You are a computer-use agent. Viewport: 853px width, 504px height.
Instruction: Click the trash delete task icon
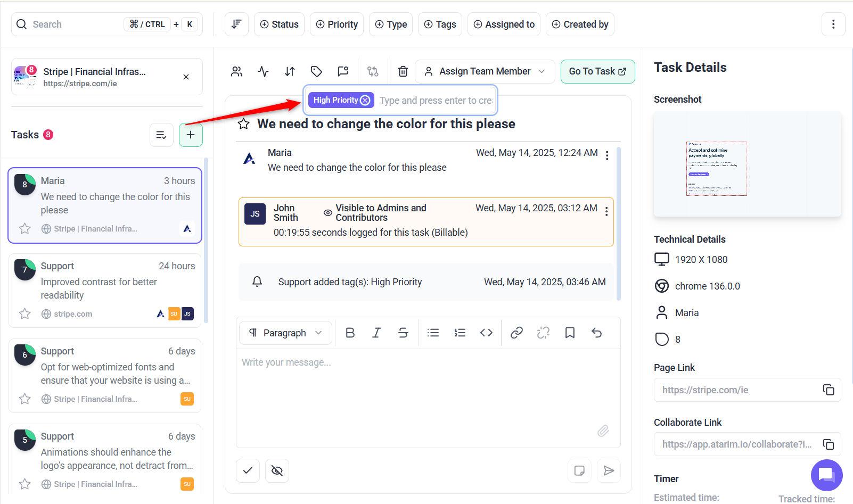403,71
